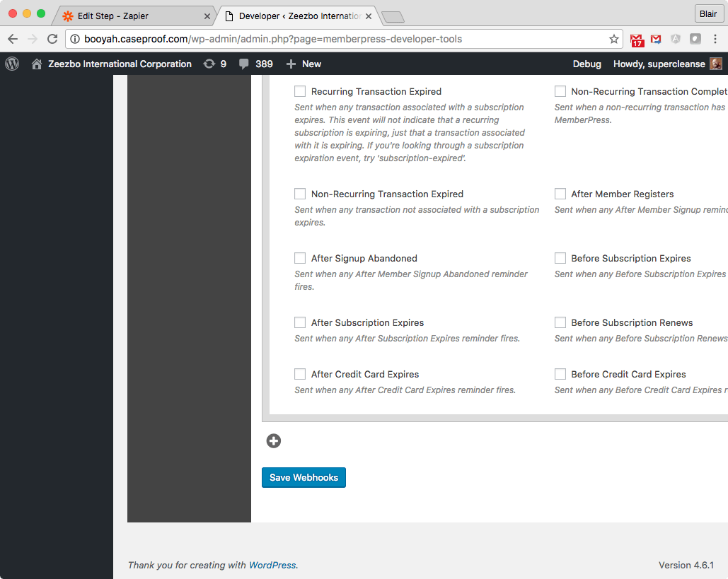
Task: Open a new browser tab
Action: pos(393,17)
